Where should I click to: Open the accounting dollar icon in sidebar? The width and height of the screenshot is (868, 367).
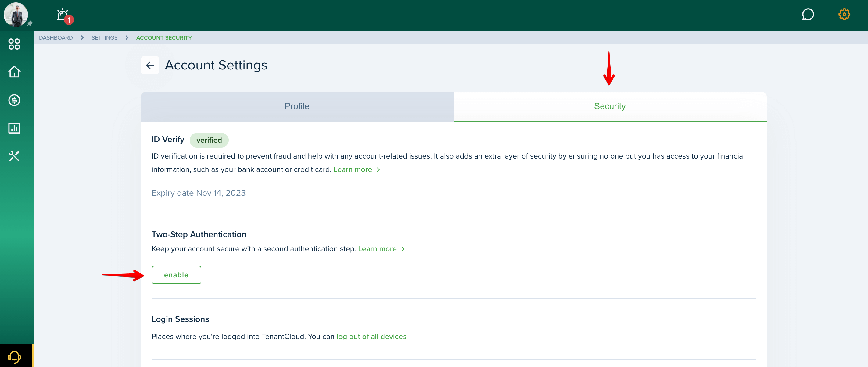coord(14,100)
